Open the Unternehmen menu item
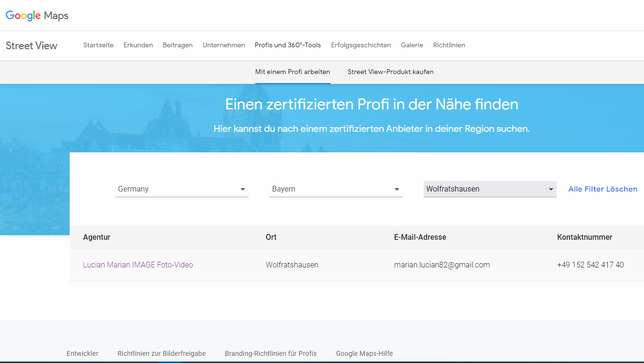Image resolution: width=644 pixels, height=363 pixels. pyautogui.click(x=224, y=45)
